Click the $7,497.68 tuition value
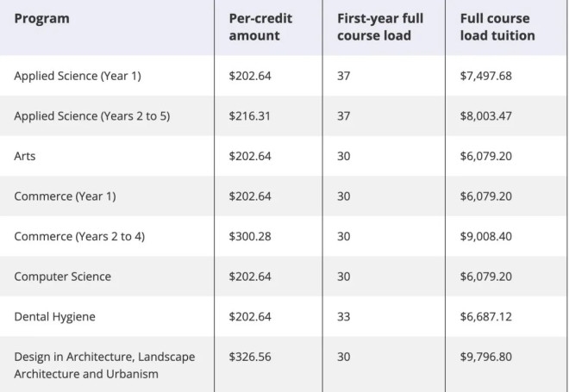 [485, 76]
